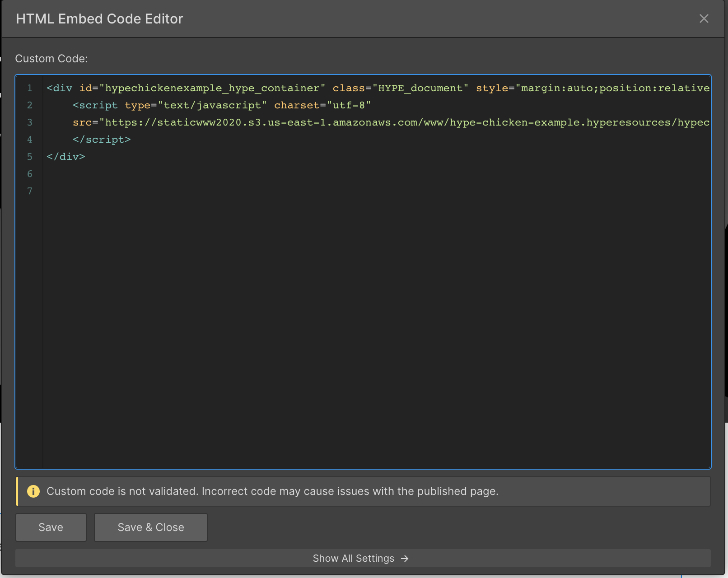Expand Show All Settings

[363, 559]
